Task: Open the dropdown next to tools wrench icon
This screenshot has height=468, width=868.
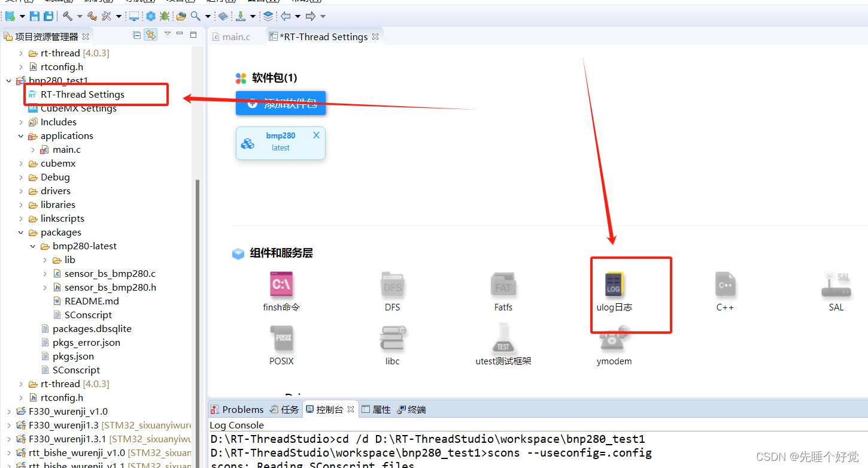Action: click(119, 16)
